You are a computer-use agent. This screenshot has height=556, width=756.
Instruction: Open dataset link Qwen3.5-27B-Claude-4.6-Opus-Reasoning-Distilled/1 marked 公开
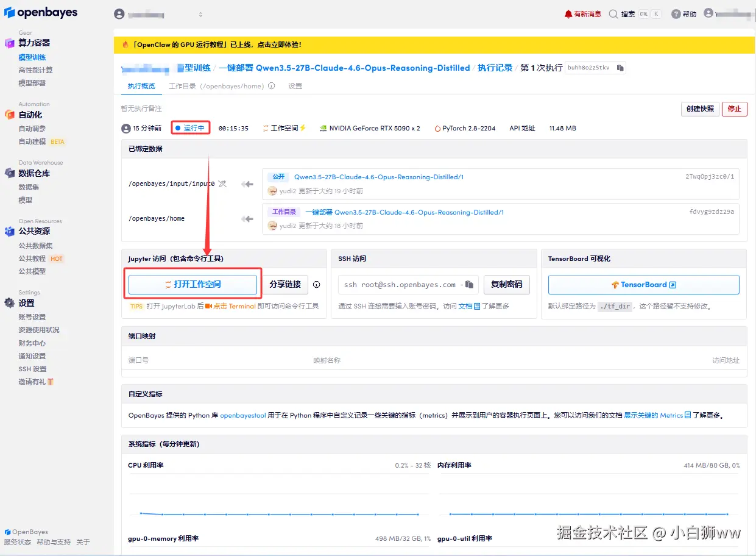[379, 177]
